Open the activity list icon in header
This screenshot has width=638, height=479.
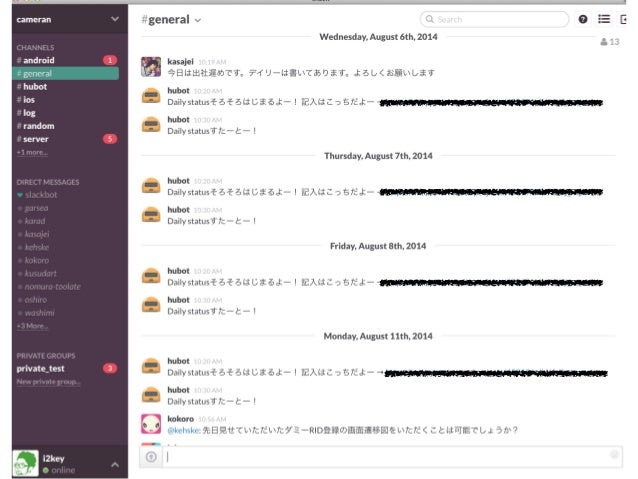click(604, 19)
